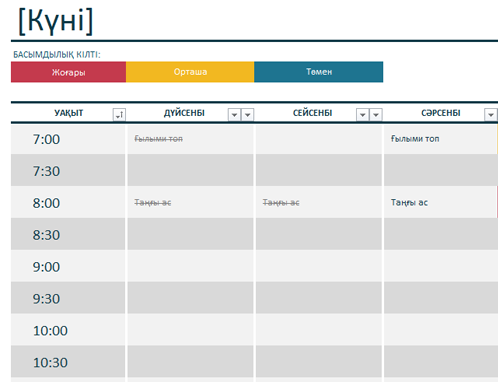
Task: Click the 9:00 time cell
Action: (x=68, y=266)
